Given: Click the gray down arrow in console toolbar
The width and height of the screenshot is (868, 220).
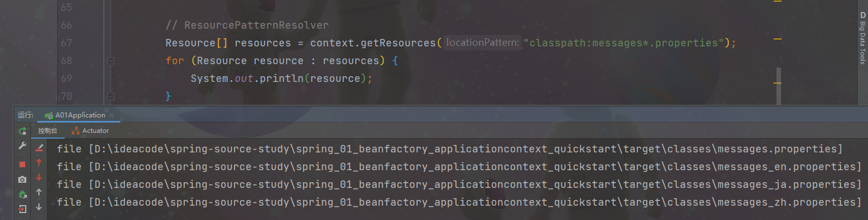Looking at the screenshot, I should point(39,207).
